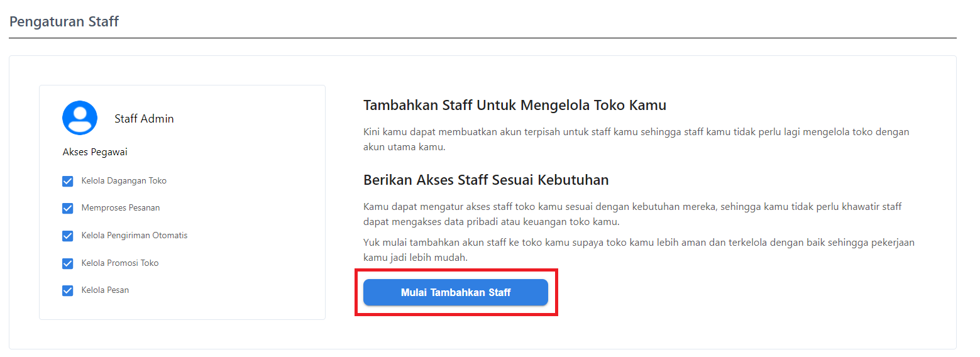Viewport: 980px width, 357px height.
Task: Click the Staff Admin name text
Action: click(144, 119)
